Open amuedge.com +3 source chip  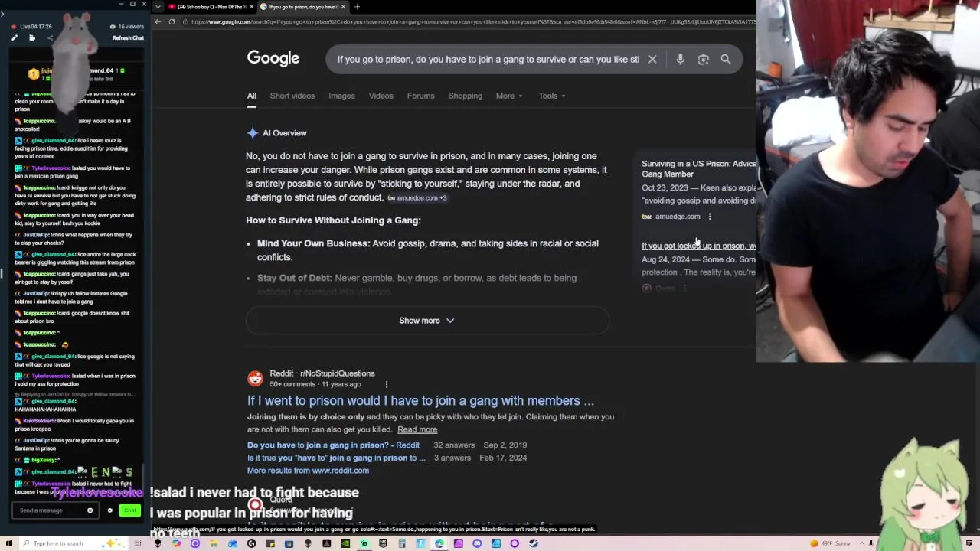point(417,198)
